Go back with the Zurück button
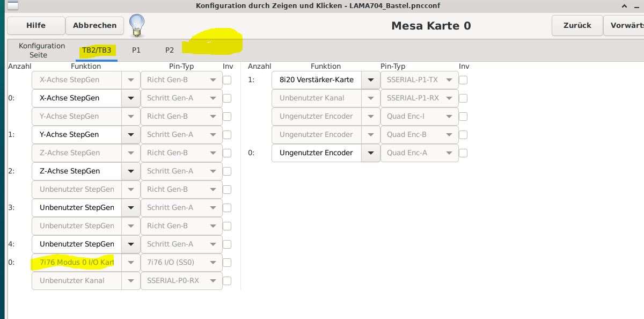 pos(577,25)
